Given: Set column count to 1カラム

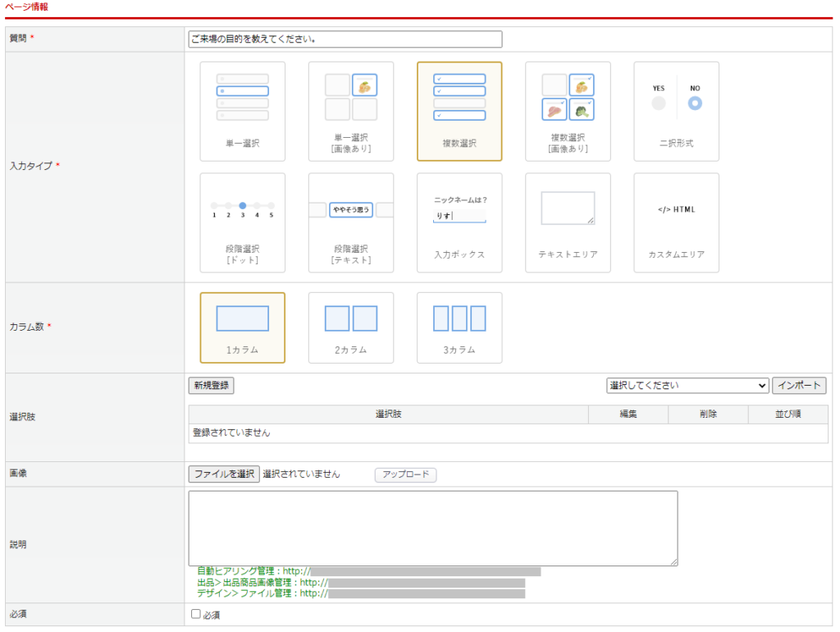Looking at the screenshot, I should point(242,327).
